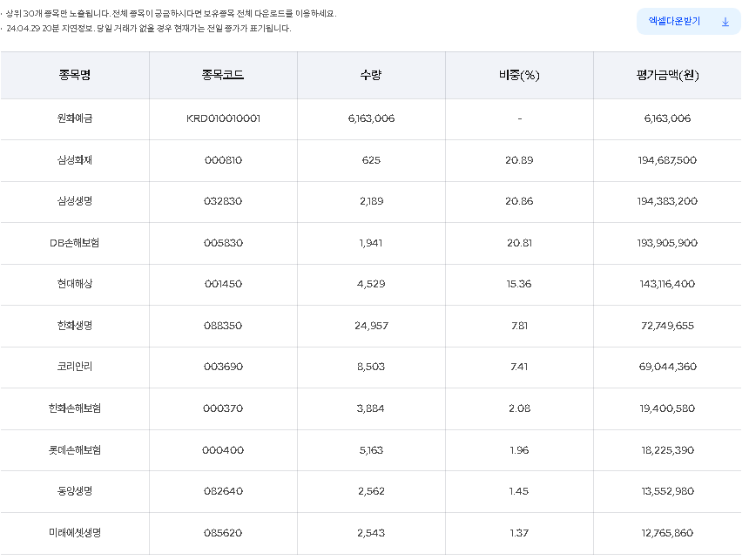Click weight value 7.81

519,326
